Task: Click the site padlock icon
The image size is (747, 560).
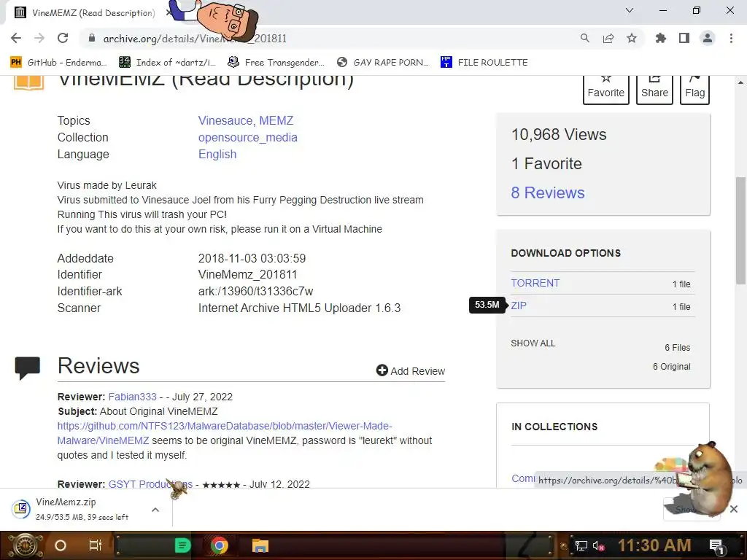Action: [92, 38]
